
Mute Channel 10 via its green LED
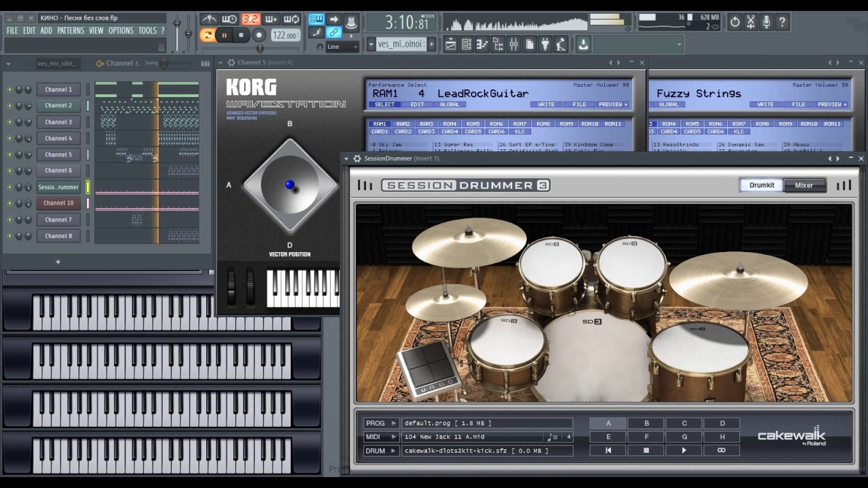pos(9,203)
